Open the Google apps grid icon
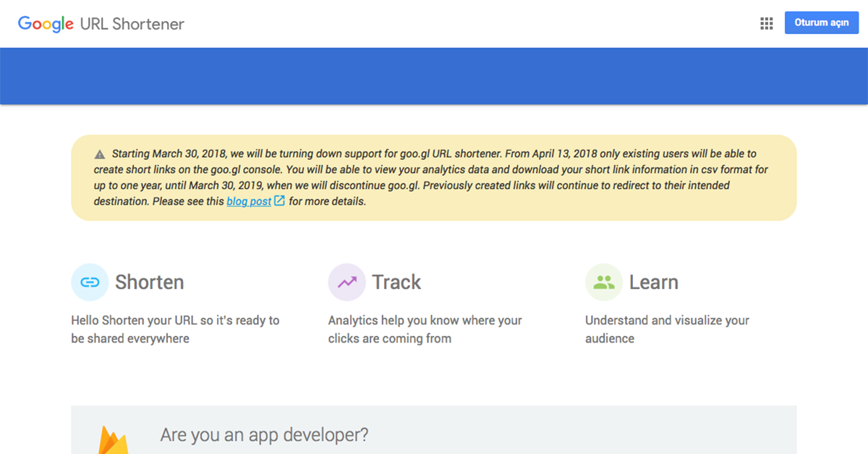Screen dimensions: 868x454 [767, 23]
